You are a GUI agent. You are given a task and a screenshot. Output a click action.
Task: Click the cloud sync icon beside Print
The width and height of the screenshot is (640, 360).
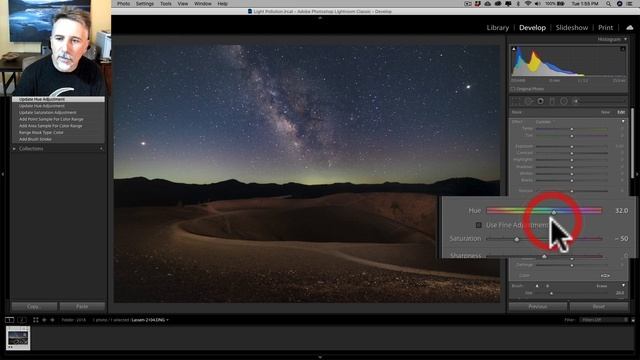630,27
